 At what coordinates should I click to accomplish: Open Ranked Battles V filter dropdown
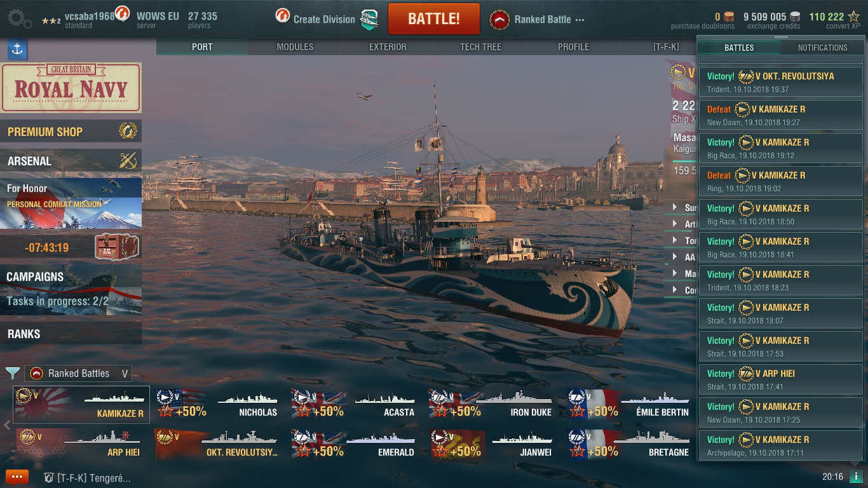tap(78, 373)
